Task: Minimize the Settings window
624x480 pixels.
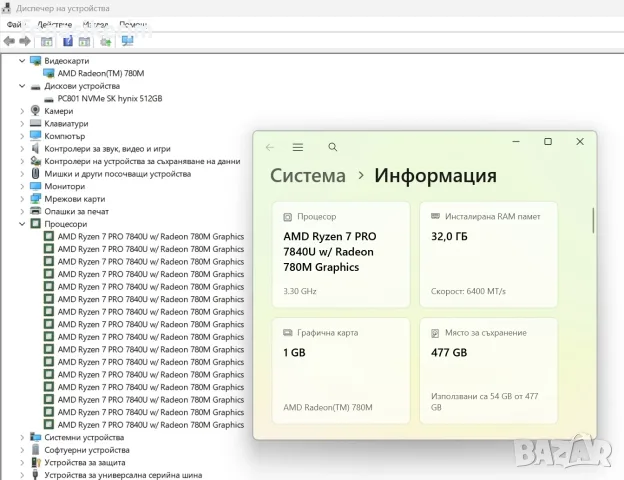Action: click(x=516, y=142)
